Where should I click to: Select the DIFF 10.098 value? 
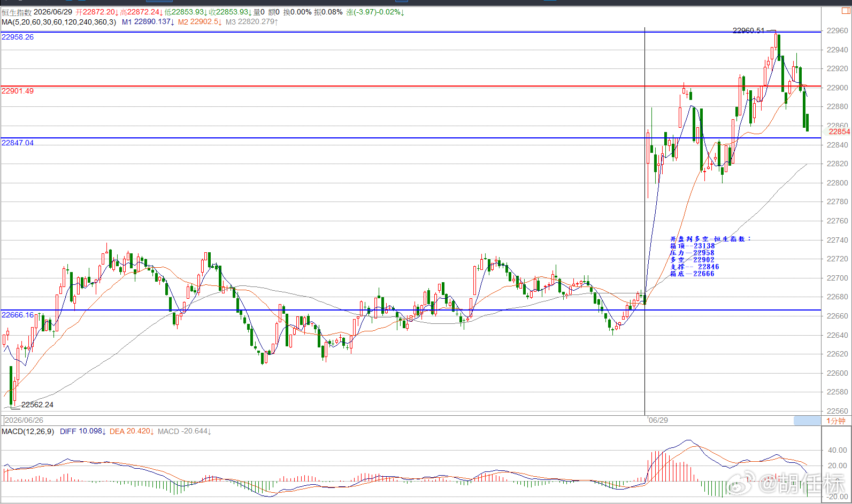pyautogui.click(x=83, y=431)
